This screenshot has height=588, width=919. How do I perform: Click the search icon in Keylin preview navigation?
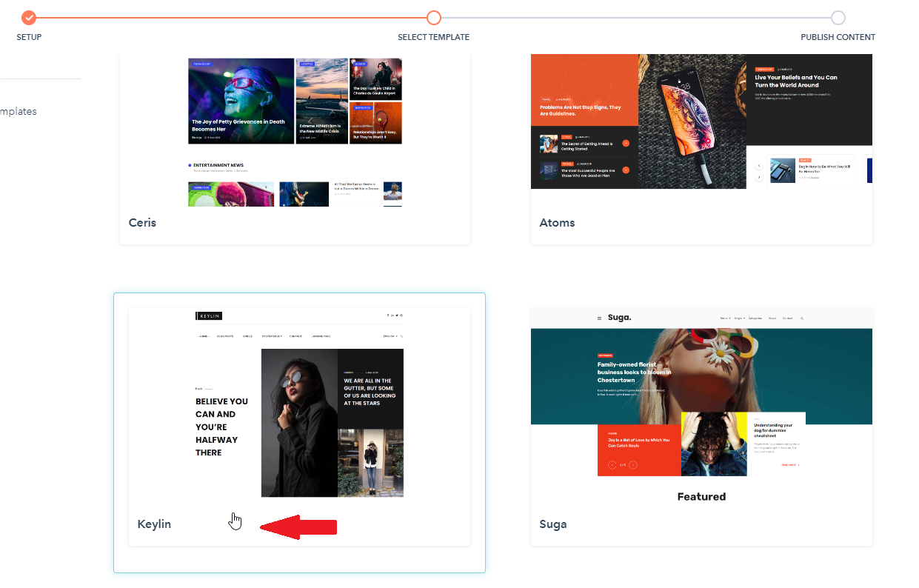[x=401, y=336]
